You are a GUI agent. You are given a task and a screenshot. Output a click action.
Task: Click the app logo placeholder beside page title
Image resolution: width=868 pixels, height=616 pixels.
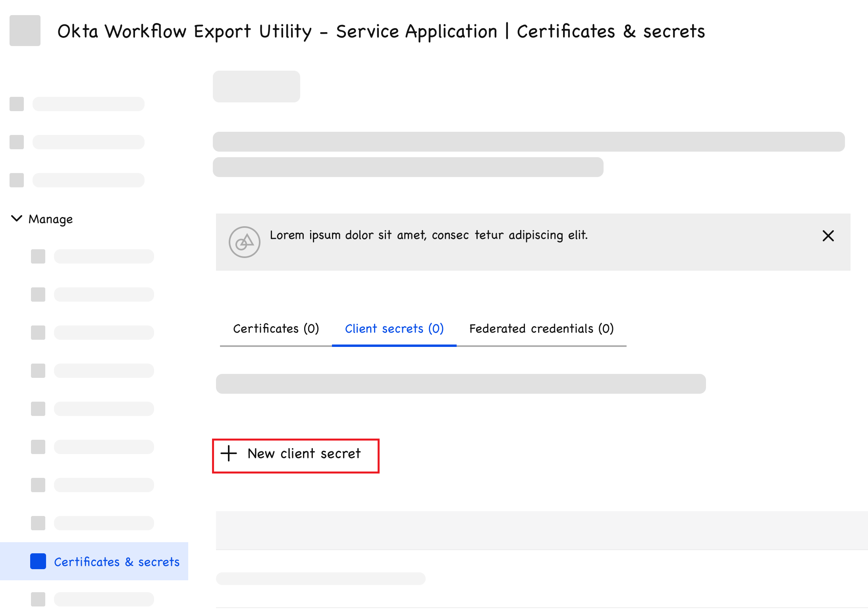pos(25,31)
